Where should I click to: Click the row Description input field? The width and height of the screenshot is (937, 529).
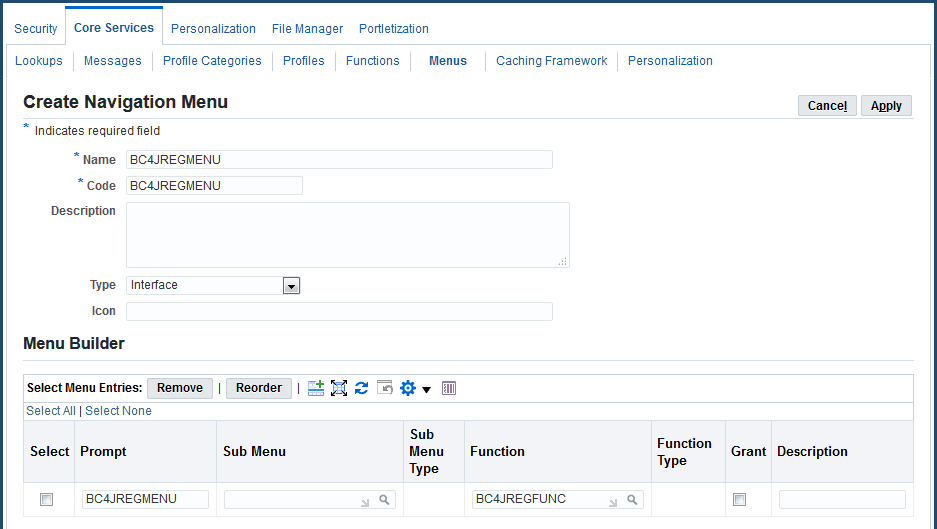click(x=842, y=499)
